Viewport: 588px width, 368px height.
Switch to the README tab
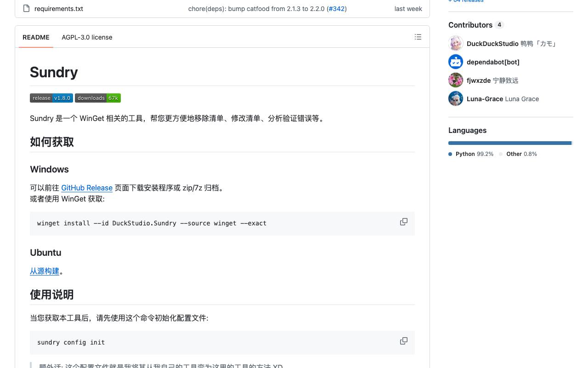pyautogui.click(x=36, y=37)
